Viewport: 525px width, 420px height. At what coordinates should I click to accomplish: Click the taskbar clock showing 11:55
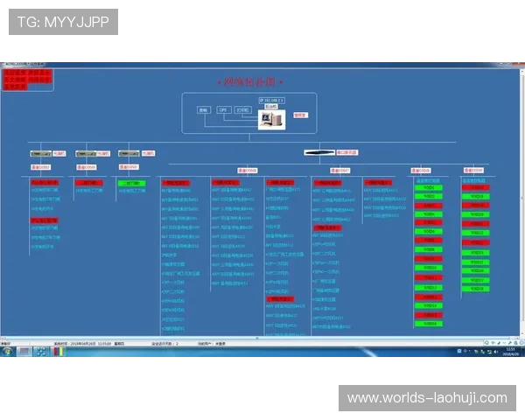click(512, 351)
